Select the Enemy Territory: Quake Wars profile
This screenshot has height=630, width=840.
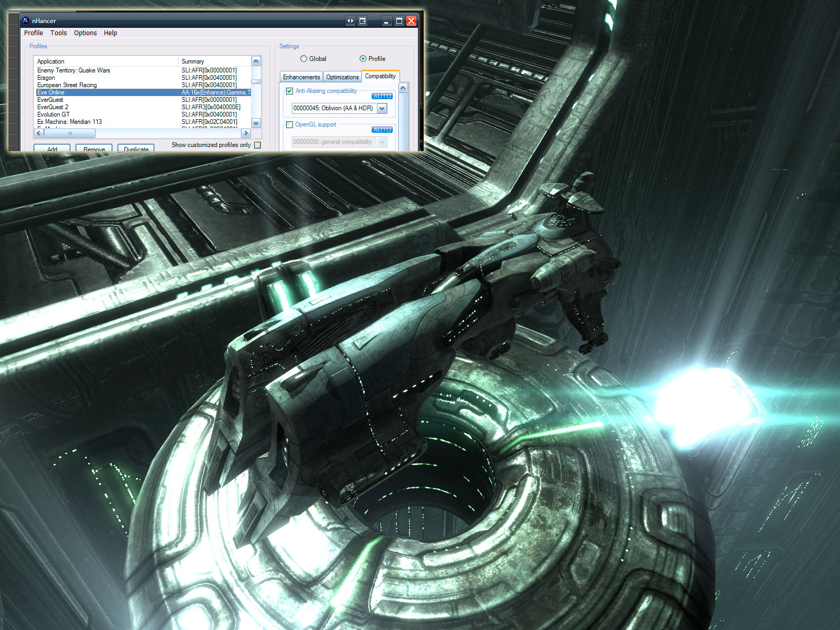73,70
